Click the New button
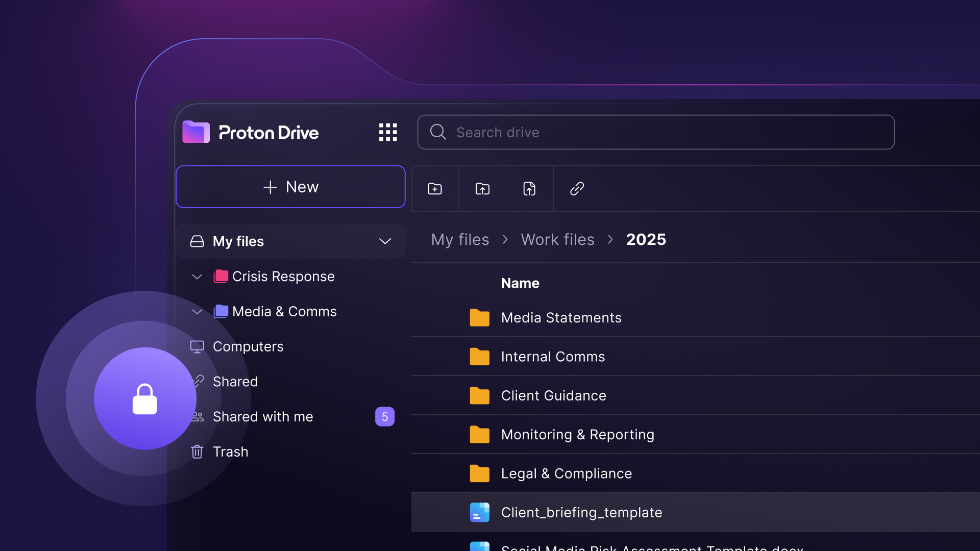The width and height of the screenshot is (980, 551). pos(290,187)
